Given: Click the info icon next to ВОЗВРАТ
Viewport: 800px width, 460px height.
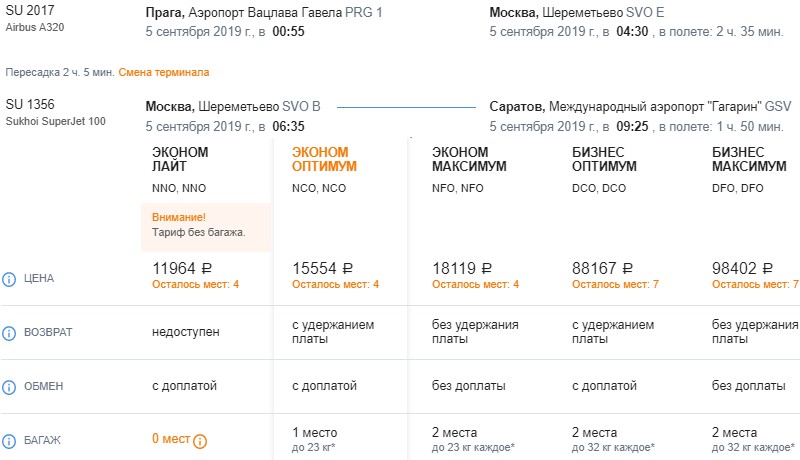Looking at the screenshot, I should tap(9, 332).
